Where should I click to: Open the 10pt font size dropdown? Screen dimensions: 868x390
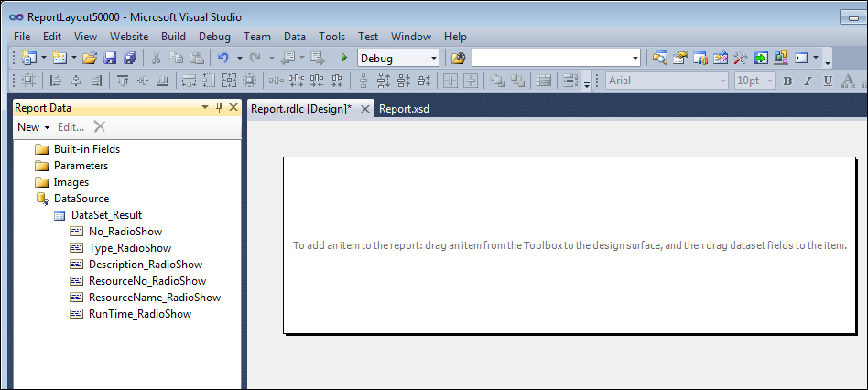[x=770, y=81]
